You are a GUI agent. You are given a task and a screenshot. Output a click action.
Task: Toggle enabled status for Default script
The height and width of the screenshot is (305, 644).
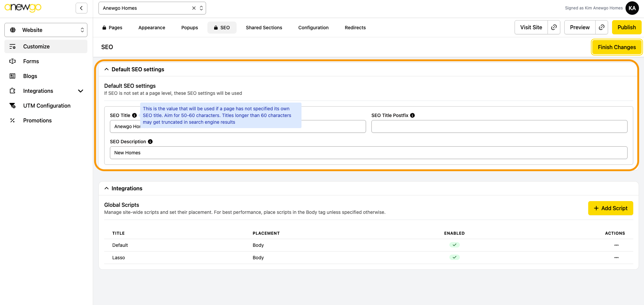pos(454,245)
